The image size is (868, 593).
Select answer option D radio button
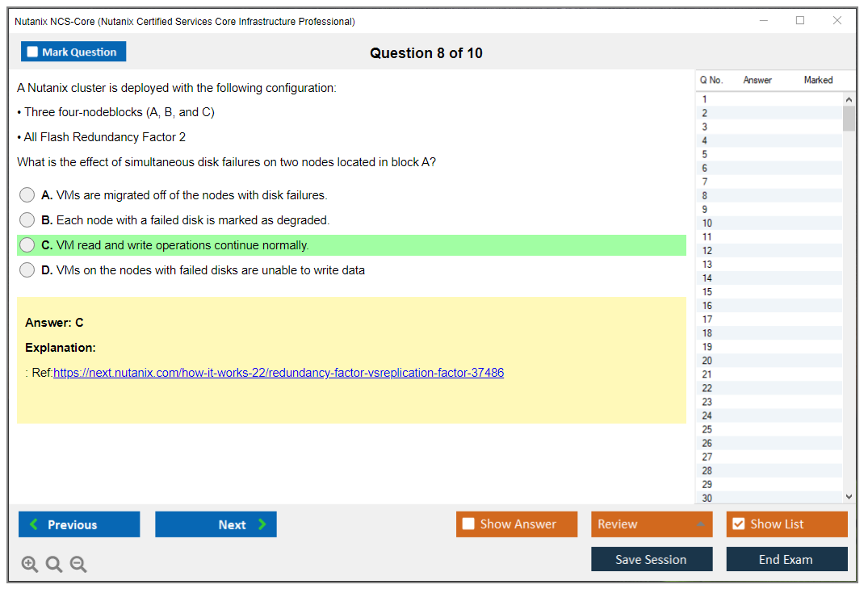(27, 270)
